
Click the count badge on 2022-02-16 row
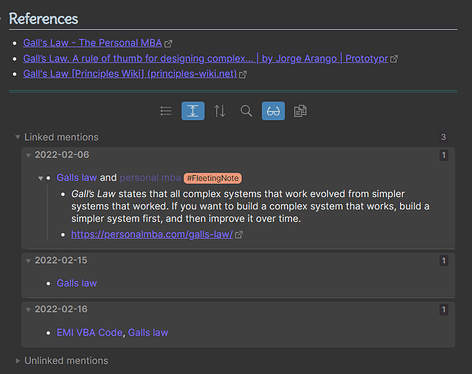pos(444,310)
